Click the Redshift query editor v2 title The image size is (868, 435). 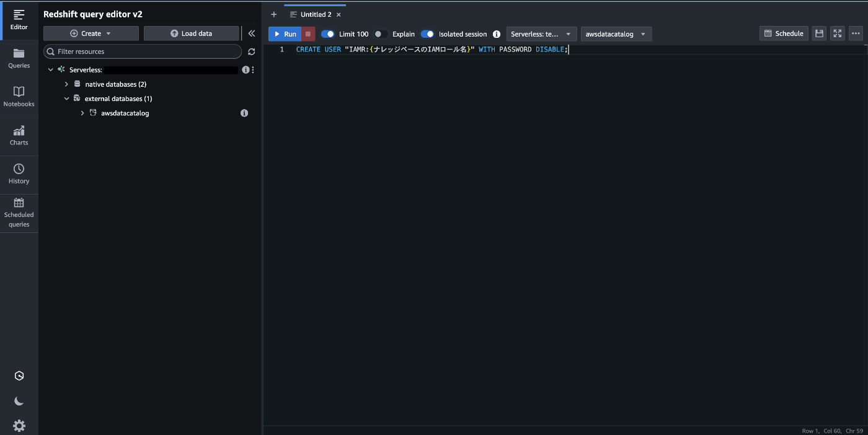tap(93, 14)
